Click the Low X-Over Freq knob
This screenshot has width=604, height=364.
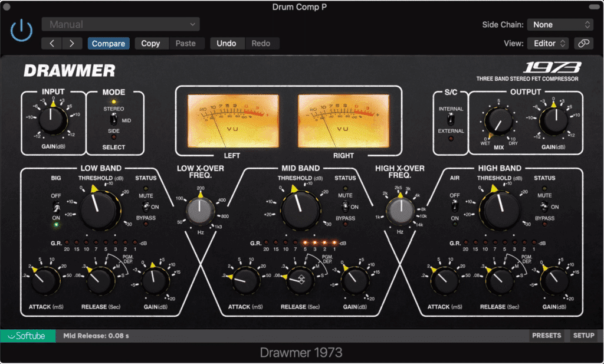click(201, 211)
